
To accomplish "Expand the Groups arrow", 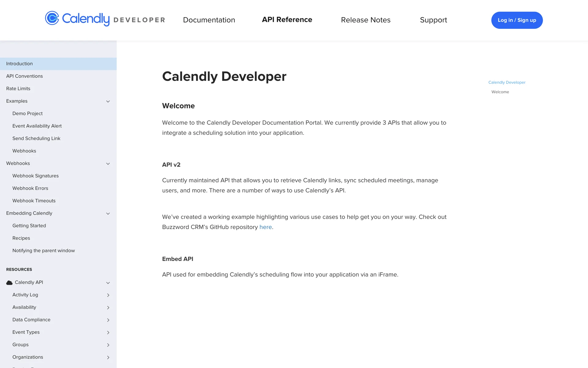I will [x=108, y=345].
